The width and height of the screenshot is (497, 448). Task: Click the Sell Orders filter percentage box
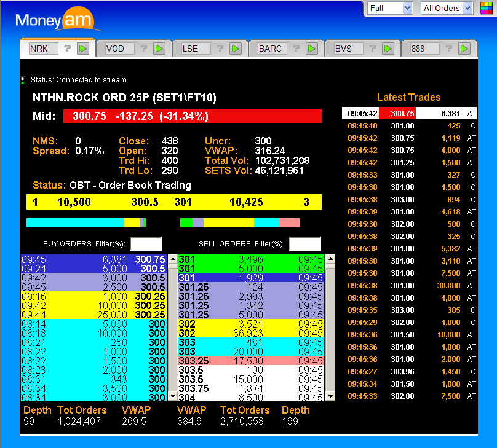coord(305,244)
